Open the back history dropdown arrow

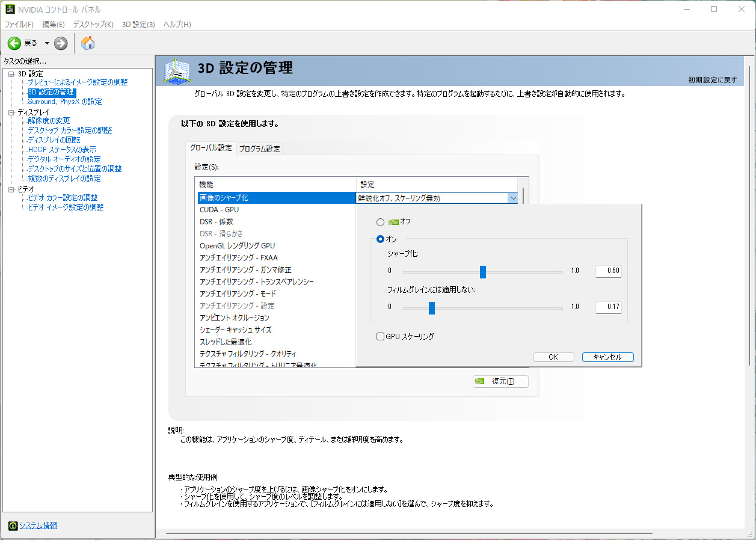click(x=47, y=43)
